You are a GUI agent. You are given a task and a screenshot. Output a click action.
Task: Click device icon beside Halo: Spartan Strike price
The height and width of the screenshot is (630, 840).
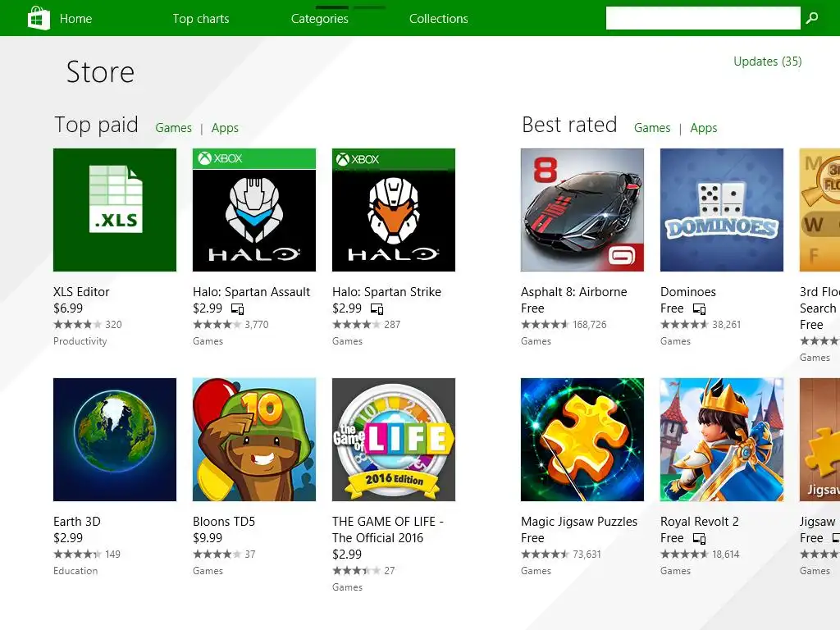(377, 309)
